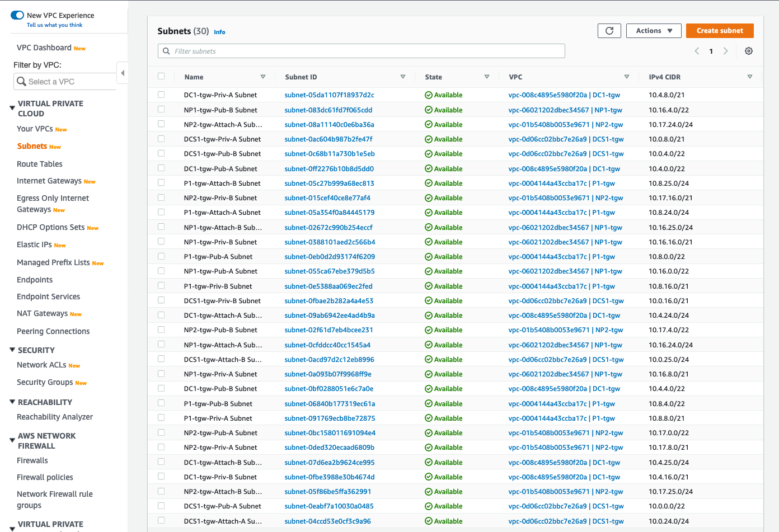Open the Actions dropdown menu

point(654,31)
